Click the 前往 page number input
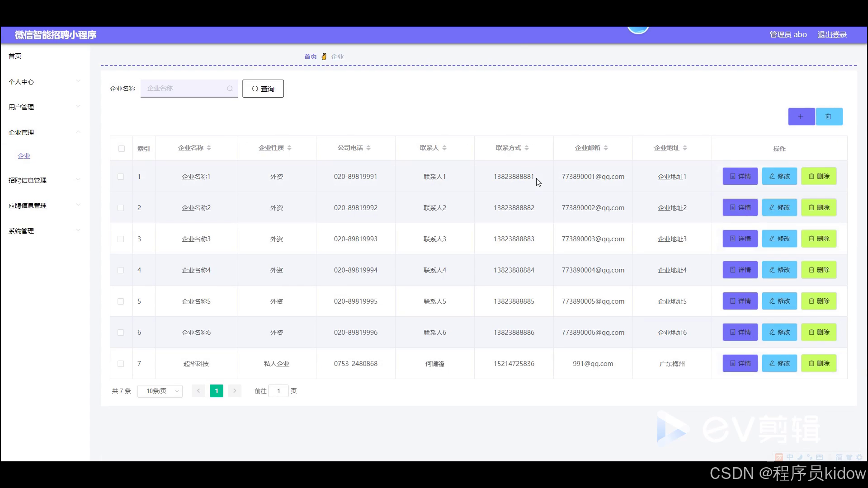The width and height of the screenshot is (868, 488). (278, 391)
